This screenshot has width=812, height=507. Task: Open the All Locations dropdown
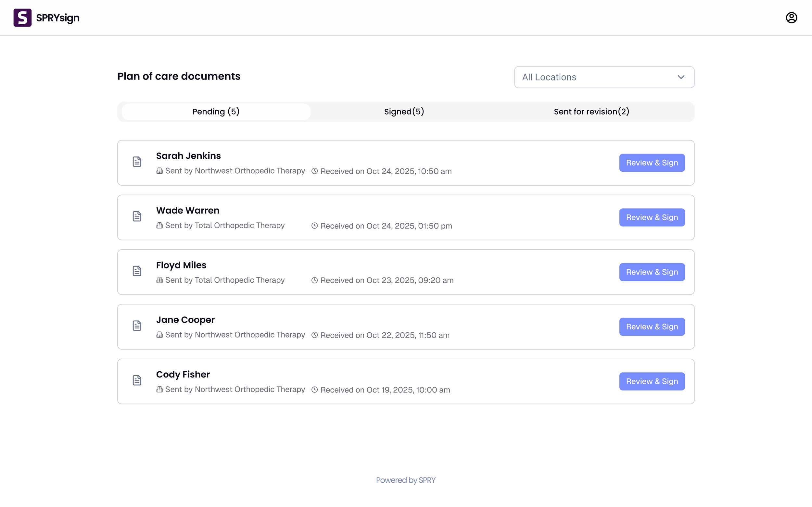click(x=604, y=77)
